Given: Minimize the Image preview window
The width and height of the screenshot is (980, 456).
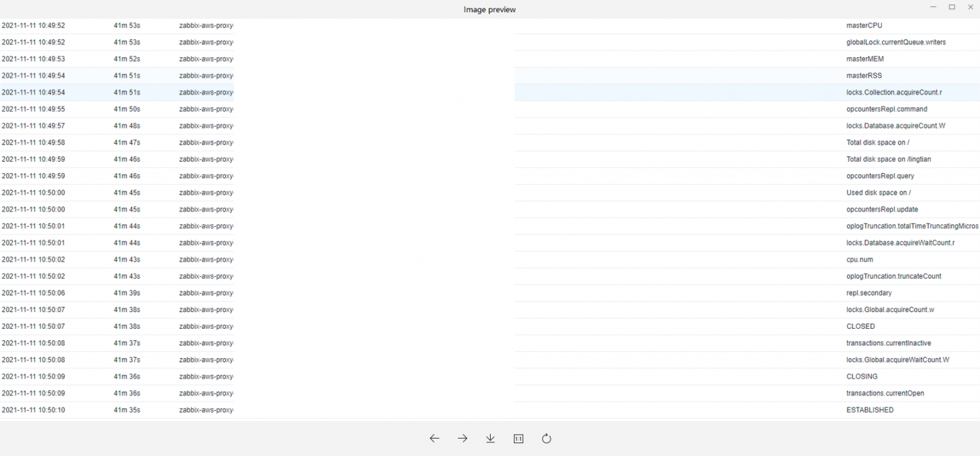Looking at the screenshot, I should [933, 7].
